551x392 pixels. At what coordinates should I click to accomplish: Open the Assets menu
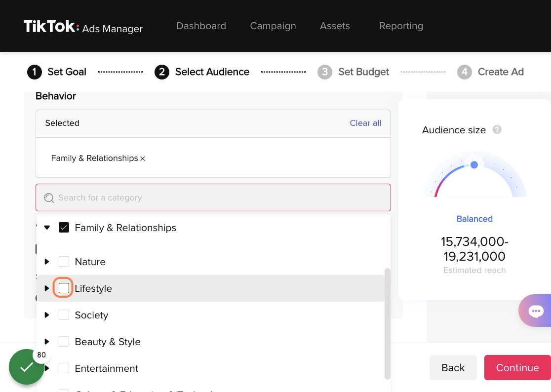click(x=335, y=26)
